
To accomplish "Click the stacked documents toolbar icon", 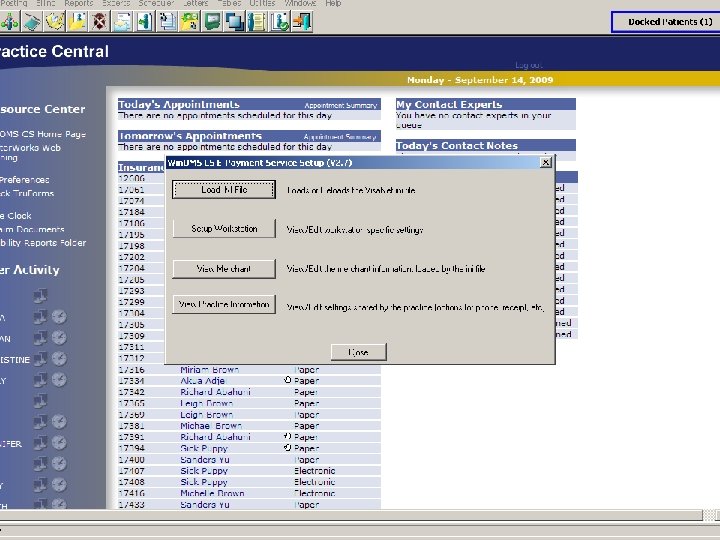I will [x=167, y=22].
